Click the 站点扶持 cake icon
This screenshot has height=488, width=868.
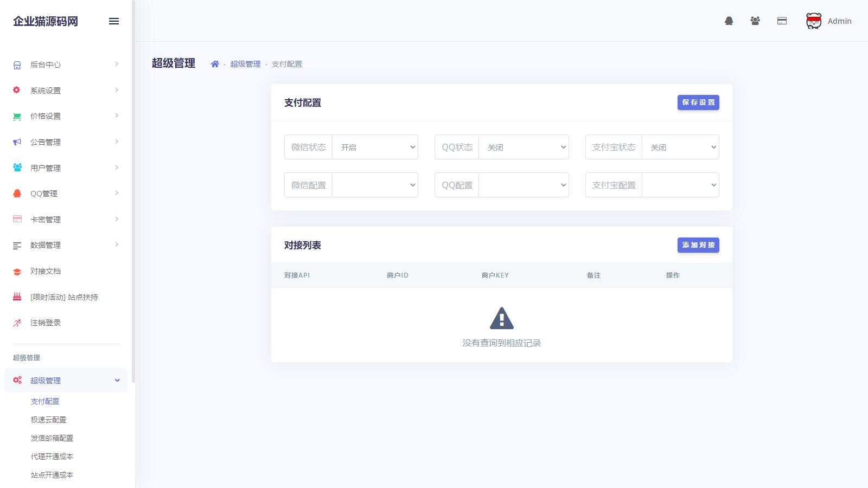(17, 297)
